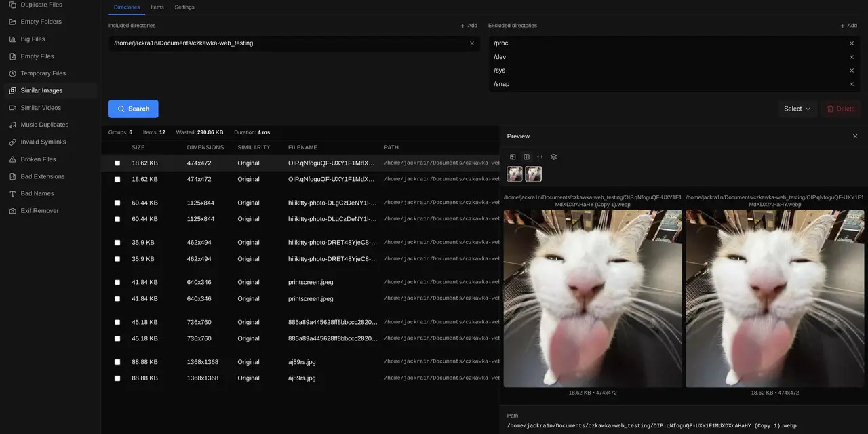
Task: Open the Big Files tool icon
Action: [x=12, y=39]
